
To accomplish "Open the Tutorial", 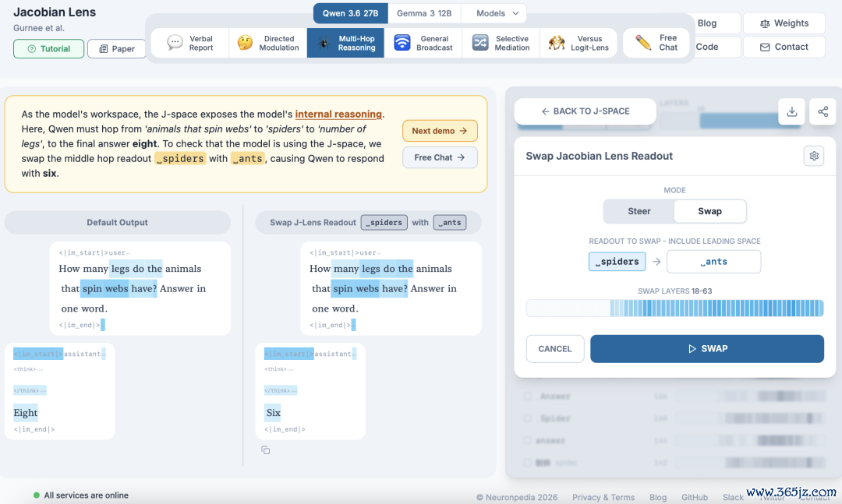I will pos(49,49).
